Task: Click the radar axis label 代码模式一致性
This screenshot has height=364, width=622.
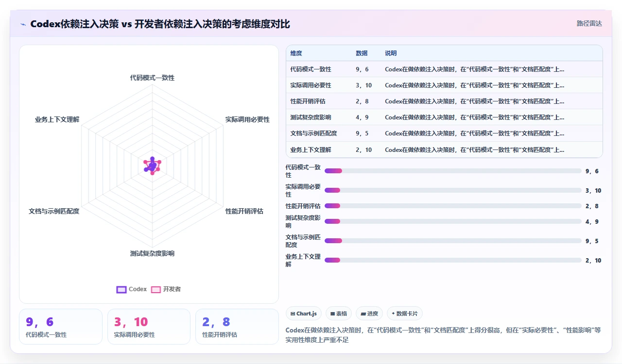Action: (152, 78)
